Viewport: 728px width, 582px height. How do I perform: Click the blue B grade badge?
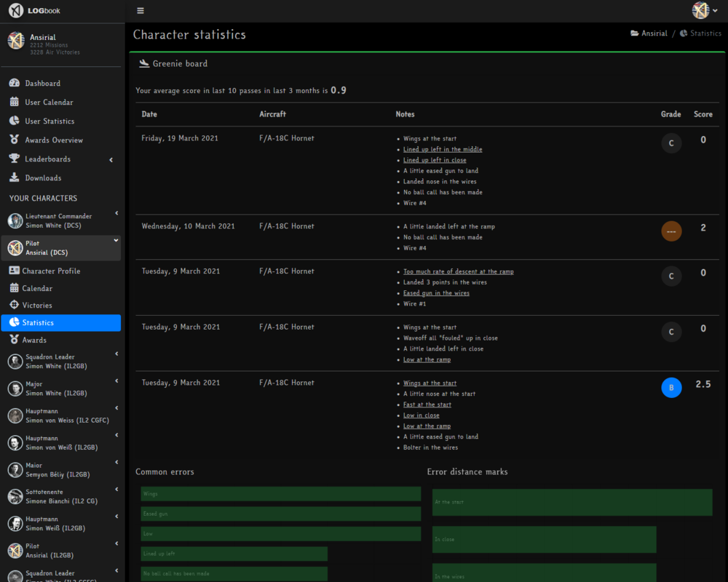coord(671,388)
